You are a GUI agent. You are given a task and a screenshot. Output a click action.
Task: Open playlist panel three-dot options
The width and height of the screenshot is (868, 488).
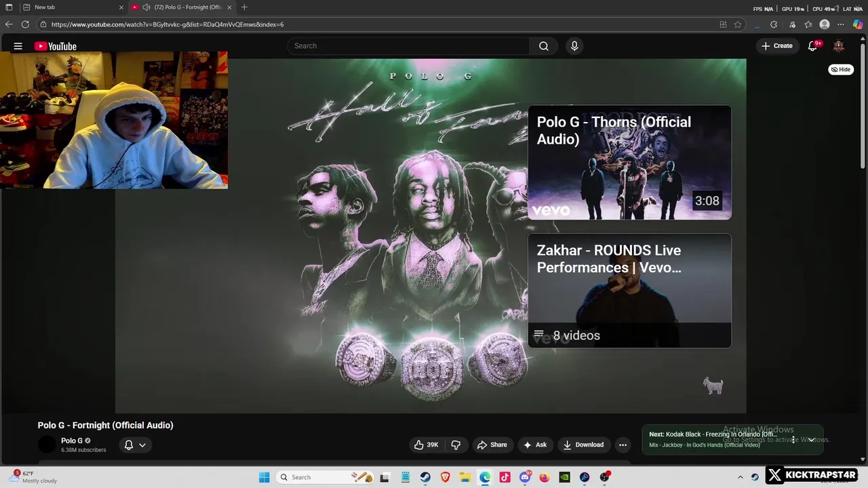[793, 440]
